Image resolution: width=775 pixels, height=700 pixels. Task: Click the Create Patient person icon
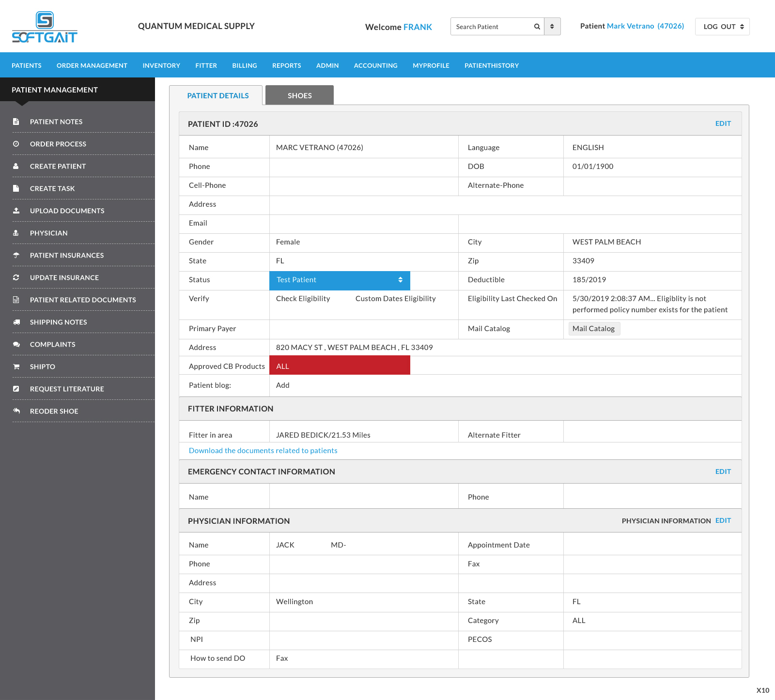[x=16, y=167]
